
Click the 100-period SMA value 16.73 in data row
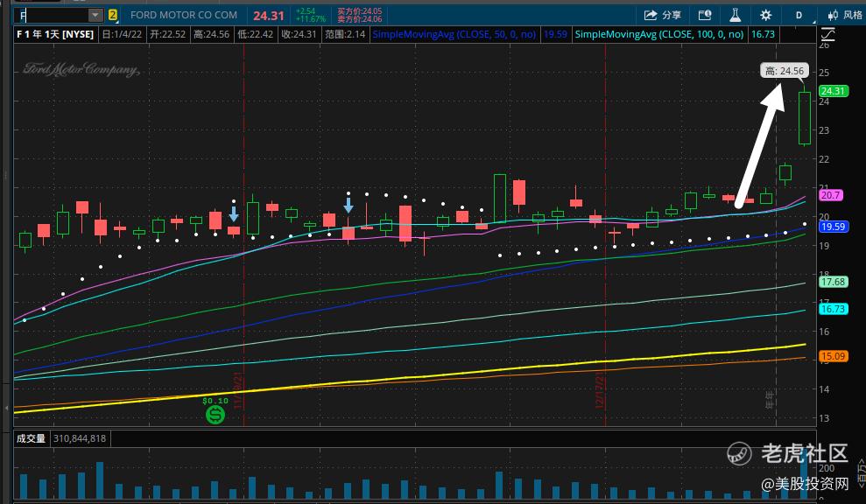763,34
